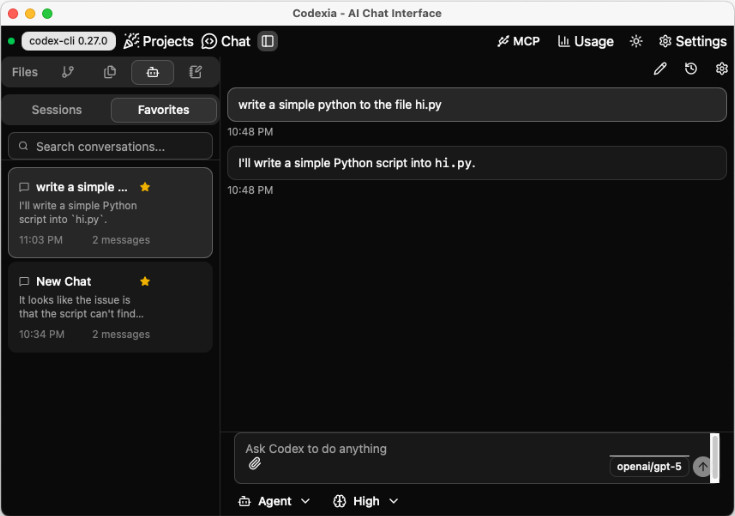Toggle light/dark theme sun icon
735x516 pixels.
coord(636,41)
